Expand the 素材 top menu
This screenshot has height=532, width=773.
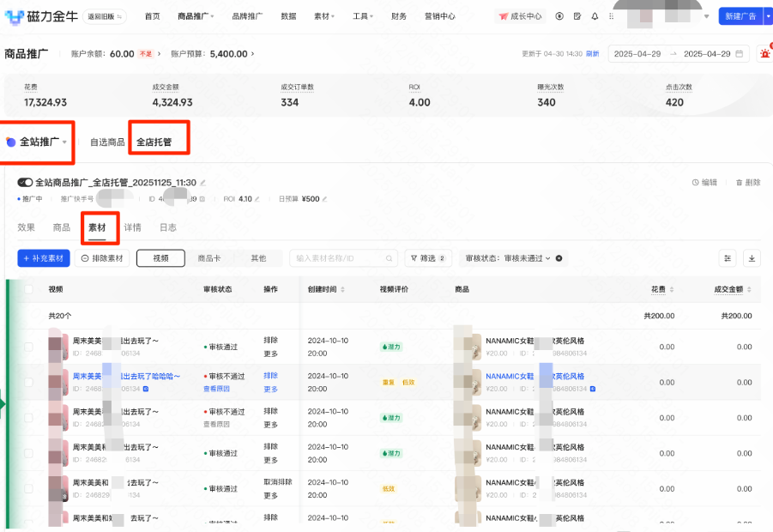(324, 16)
